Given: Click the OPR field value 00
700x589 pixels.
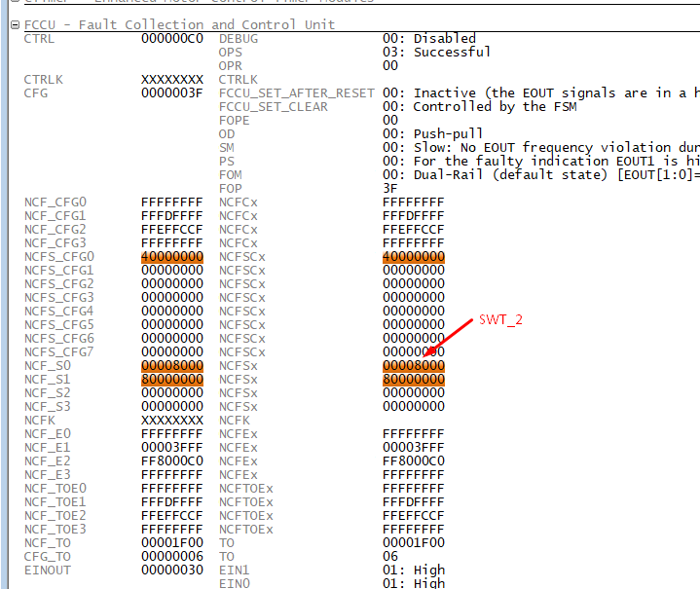Looking at the screenshot, I should pyautogui.click(x=390, y=66).
